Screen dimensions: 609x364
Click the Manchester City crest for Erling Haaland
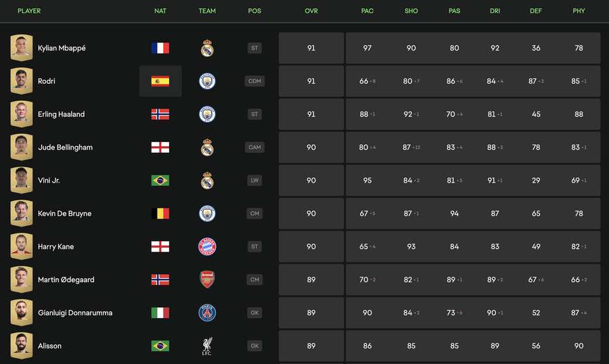coord(207,114)
